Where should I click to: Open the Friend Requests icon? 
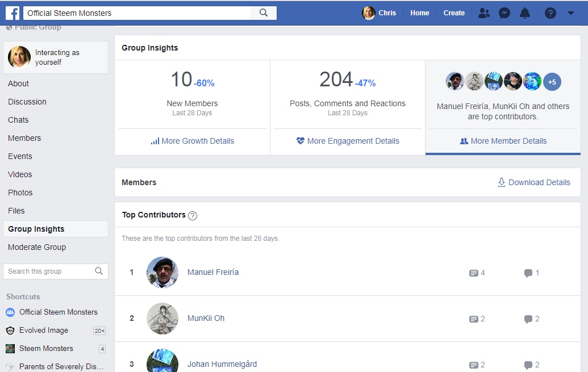[x=484, y=13]
